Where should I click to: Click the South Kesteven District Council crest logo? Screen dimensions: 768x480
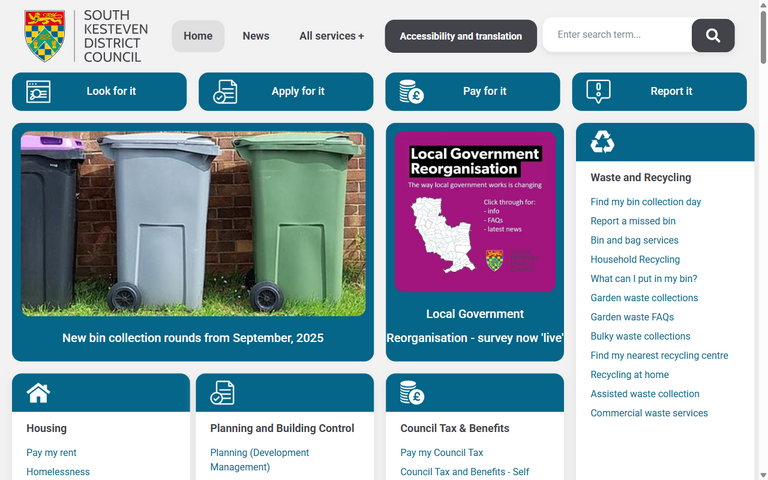[45, 36]
